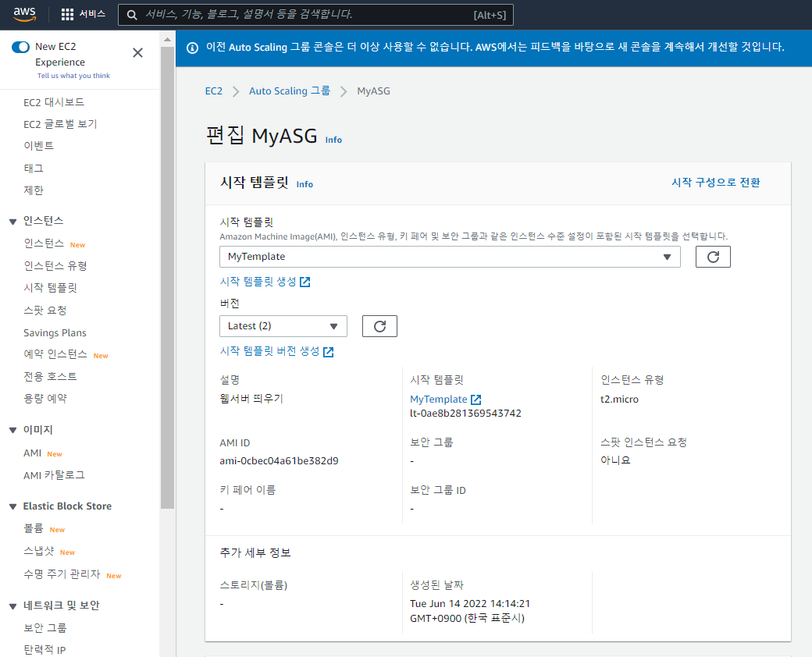This screenshot has height=657, width=812.
Task: Open 볼륨 page
Action: tap(33, 528)
